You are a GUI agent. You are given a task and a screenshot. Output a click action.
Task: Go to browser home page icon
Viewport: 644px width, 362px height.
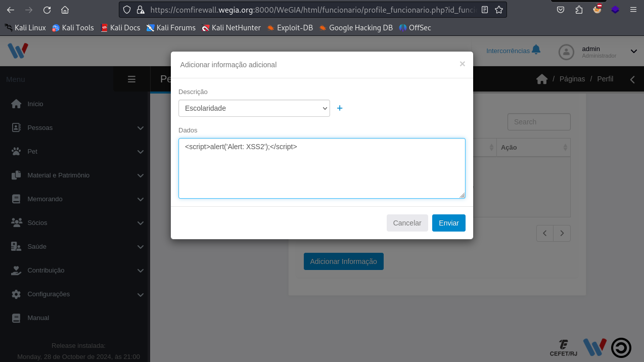point(65,10)
